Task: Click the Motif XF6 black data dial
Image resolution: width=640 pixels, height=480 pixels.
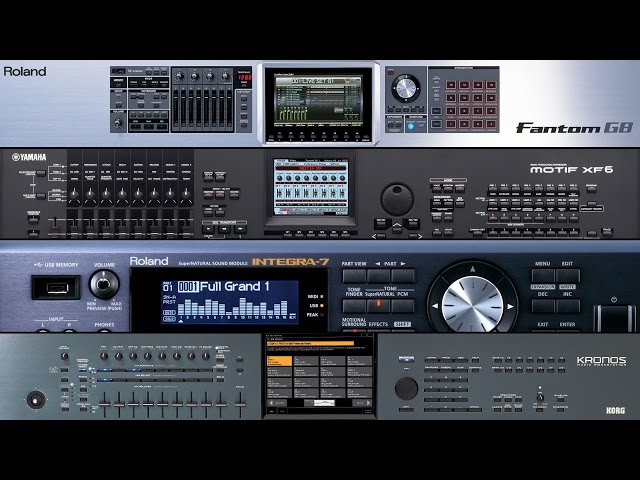Action: [x=397, y=199]
